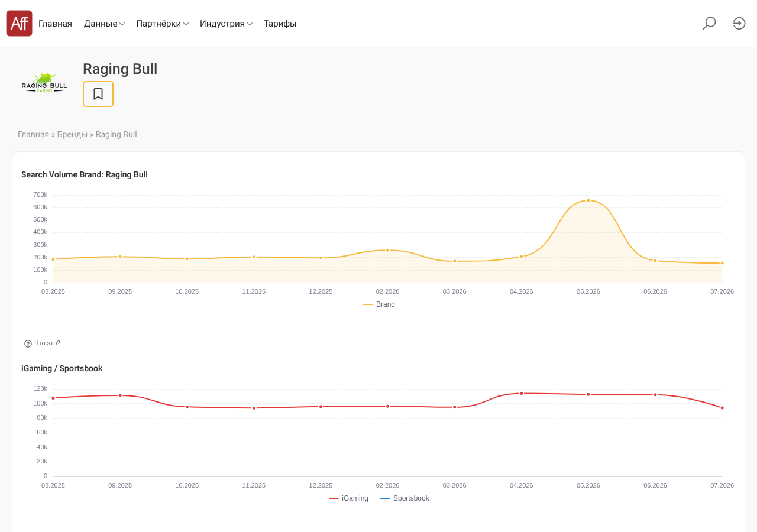Select the 11.2025 point on iGaming chart
This screenshot has width=757, height=532.
coord(254,408)
